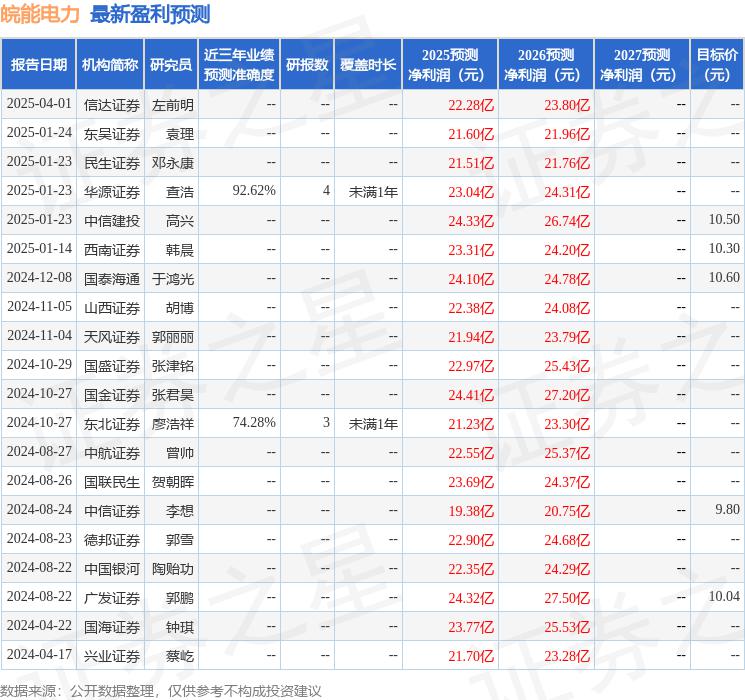Click the date 2024-04-17
The width and height of the screenshot is (745, 700).
[x=39, y=654]
